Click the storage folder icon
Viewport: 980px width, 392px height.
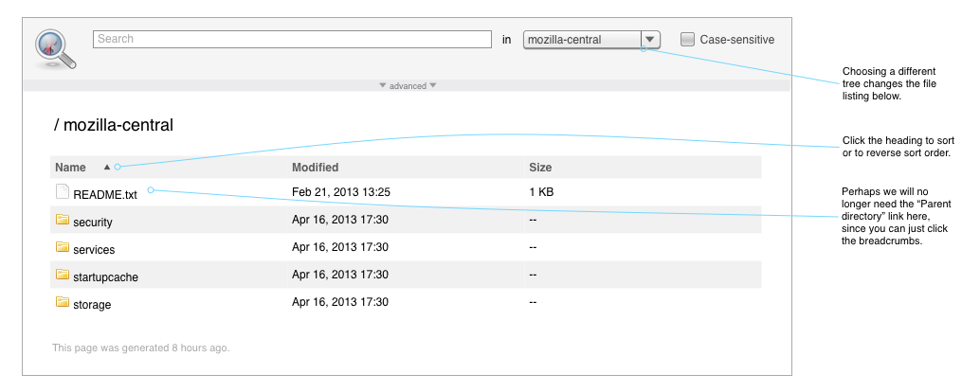(x=62, y=301)
